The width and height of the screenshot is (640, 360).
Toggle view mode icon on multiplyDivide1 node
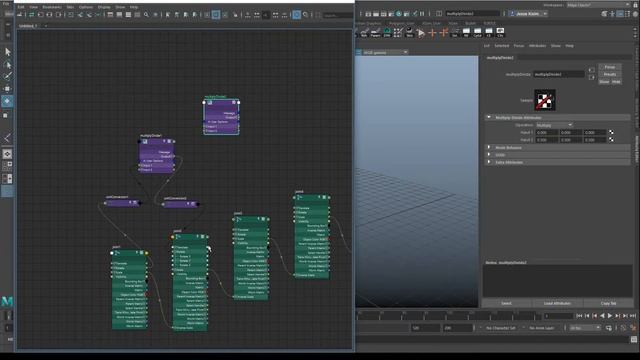tap(169, 141)
